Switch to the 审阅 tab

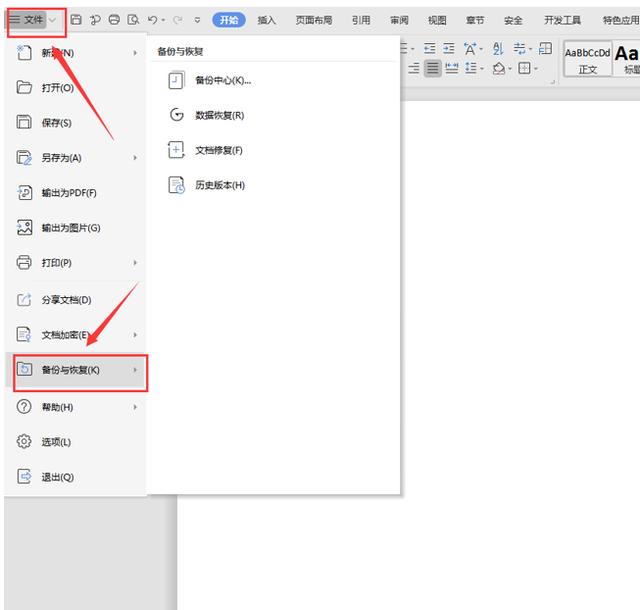pyautogui.click(x=399, y=20)
